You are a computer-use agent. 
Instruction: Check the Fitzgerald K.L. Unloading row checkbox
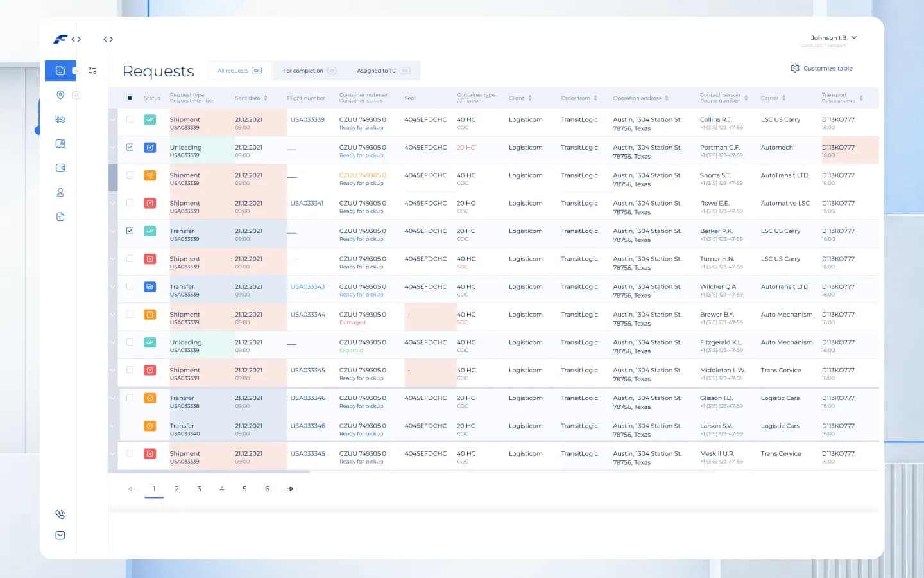130,342
